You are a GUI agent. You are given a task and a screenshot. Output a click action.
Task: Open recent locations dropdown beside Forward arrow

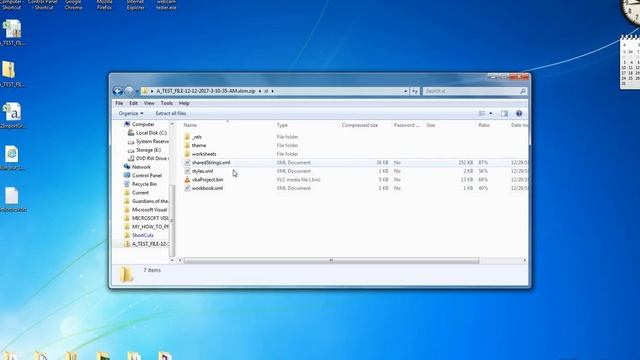(x=137, y=91)
